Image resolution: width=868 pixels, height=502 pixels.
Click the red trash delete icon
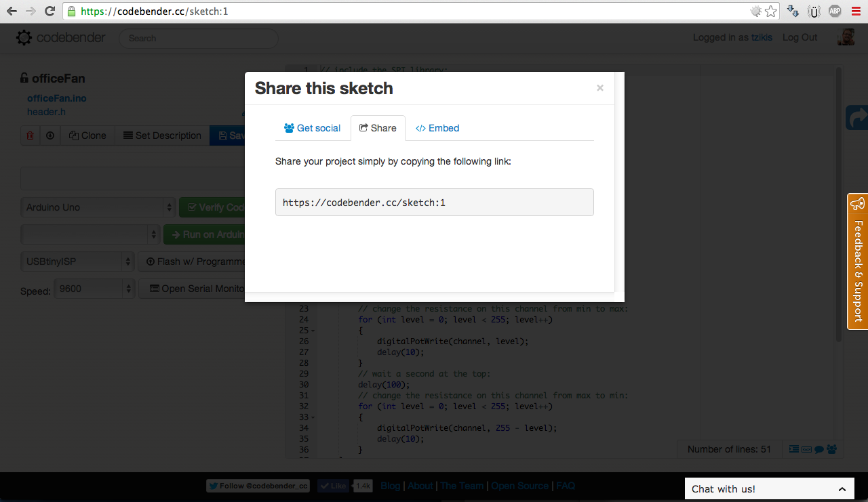pyautogui.click(x=30, y=135)
